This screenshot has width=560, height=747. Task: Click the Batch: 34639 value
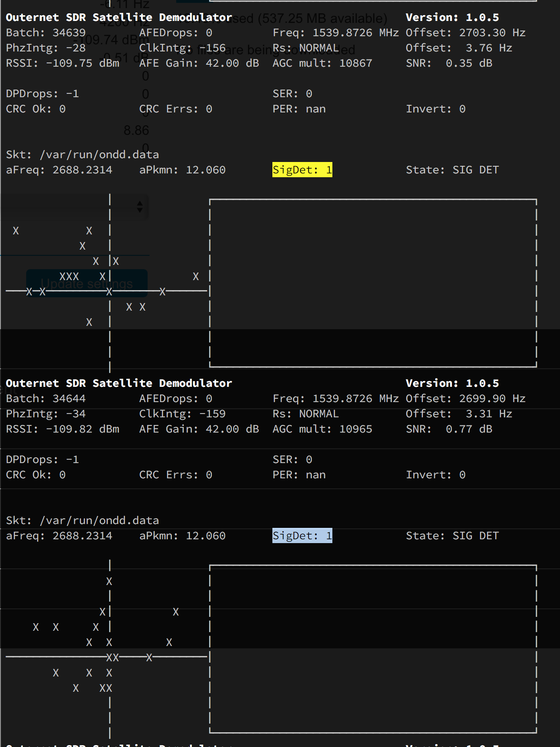[46, 32]
